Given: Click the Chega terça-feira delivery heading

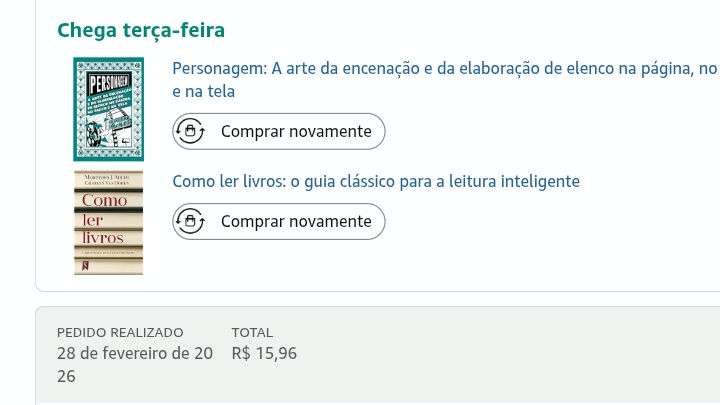Looking at the screenshot, I should click(141, 30).
